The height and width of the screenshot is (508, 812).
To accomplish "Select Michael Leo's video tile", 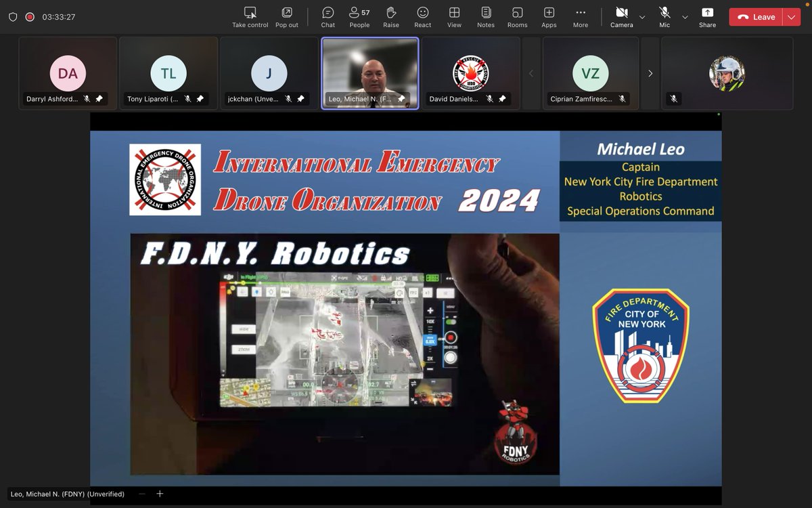I will tap(370, 73).
